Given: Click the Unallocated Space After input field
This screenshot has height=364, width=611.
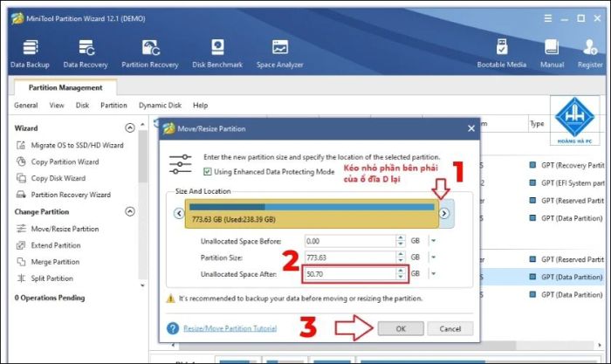Looking at the screenshot, I should (x=349, y=274).
